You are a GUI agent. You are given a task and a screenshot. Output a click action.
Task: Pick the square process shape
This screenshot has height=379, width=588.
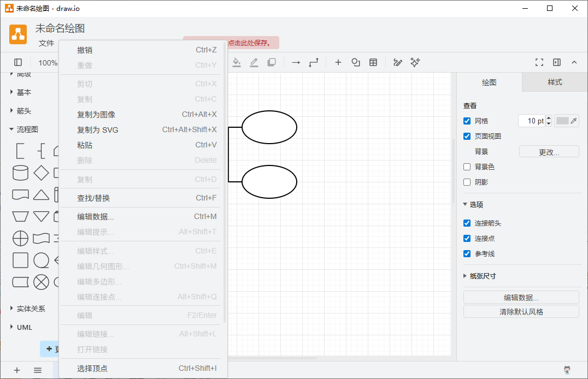click(x=20, y=260)
